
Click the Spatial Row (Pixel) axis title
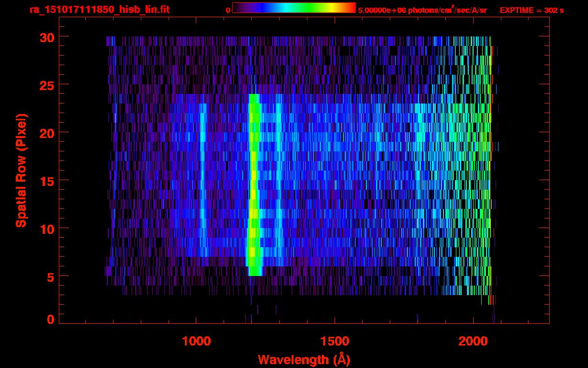[21, 171]
